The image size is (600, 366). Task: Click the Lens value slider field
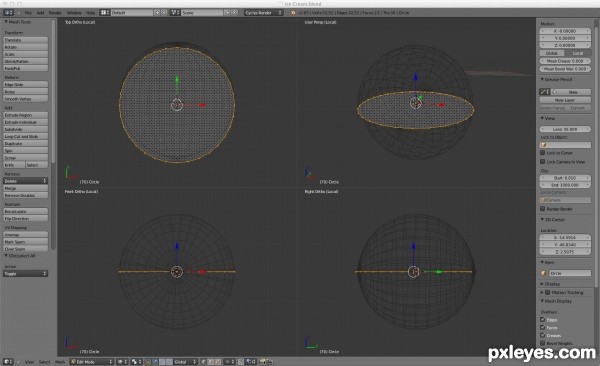tap(565, 129)
